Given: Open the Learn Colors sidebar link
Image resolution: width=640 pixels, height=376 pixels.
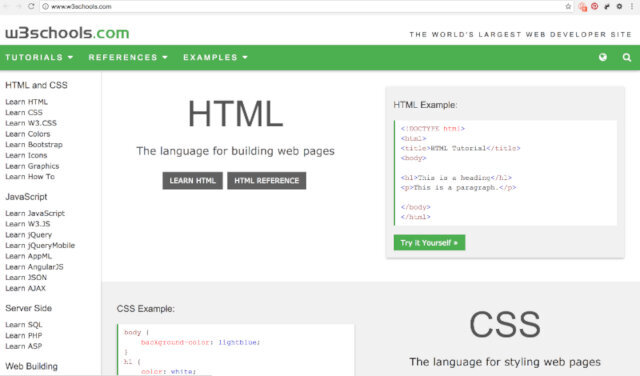Looking at the screenshot, I should (x=28, y=134).
